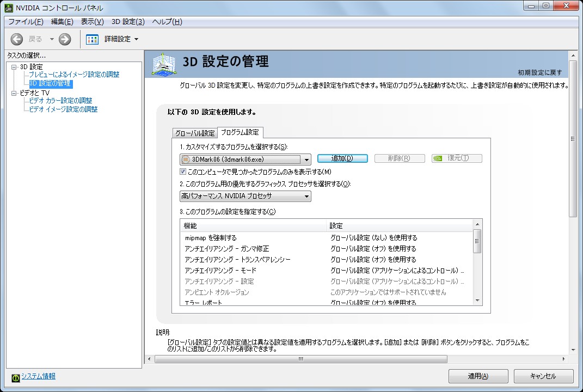Select アンチエイリアシング - トランスペアレンシー row
The height and width of the screenshot is (392, 583).
pyautogui.click(x=327, y=260)
